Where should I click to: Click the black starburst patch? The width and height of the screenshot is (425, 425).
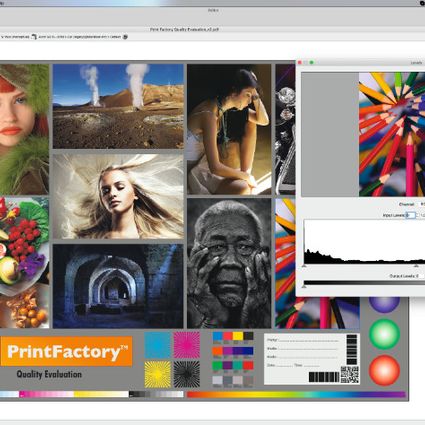click(187, 374)
